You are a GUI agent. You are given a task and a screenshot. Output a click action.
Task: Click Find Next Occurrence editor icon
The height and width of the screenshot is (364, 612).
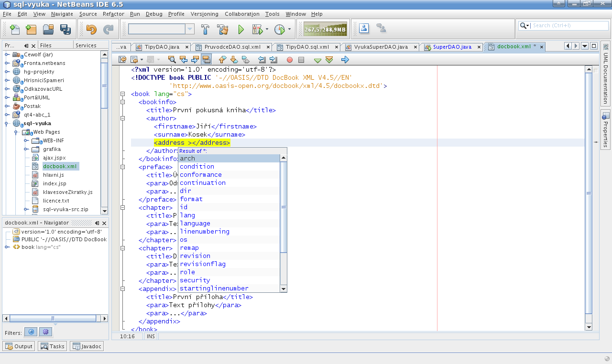click(195, 60)
